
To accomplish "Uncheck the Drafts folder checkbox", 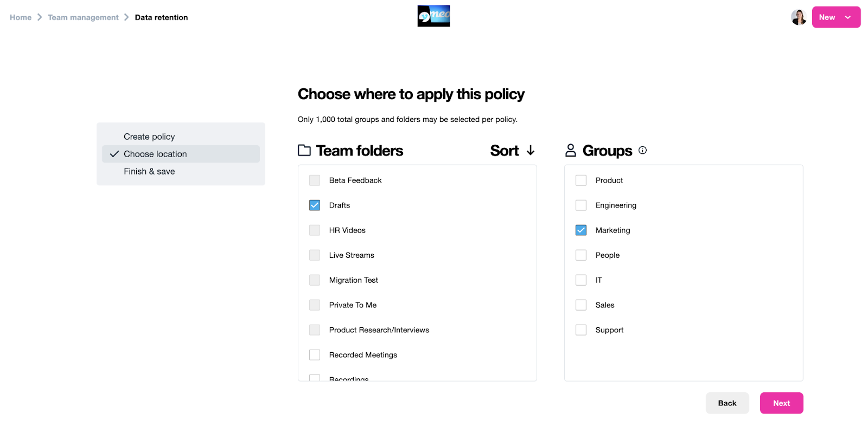I will pos(315,205).
